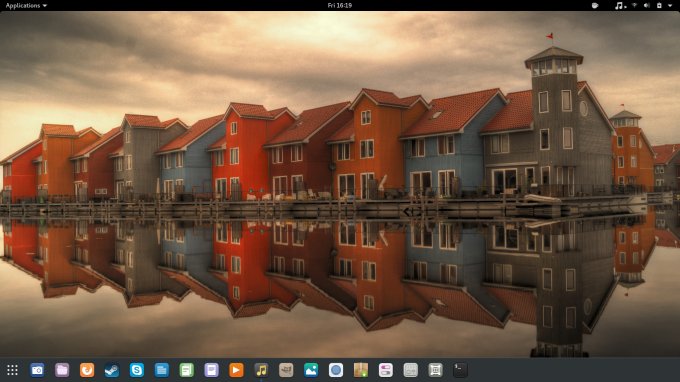
Task: Open the terminal from the dock
Action: click(x=460, y=370)
